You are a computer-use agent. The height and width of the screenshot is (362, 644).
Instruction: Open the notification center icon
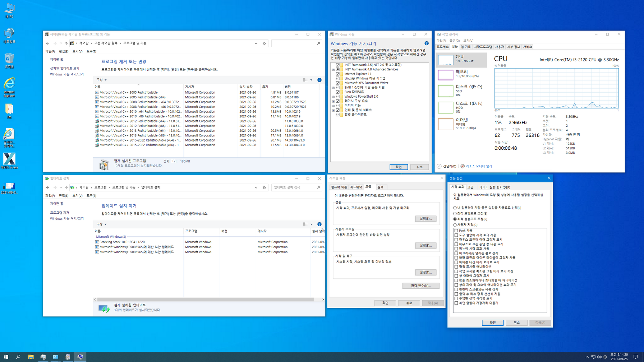click(x=636, y=357)
